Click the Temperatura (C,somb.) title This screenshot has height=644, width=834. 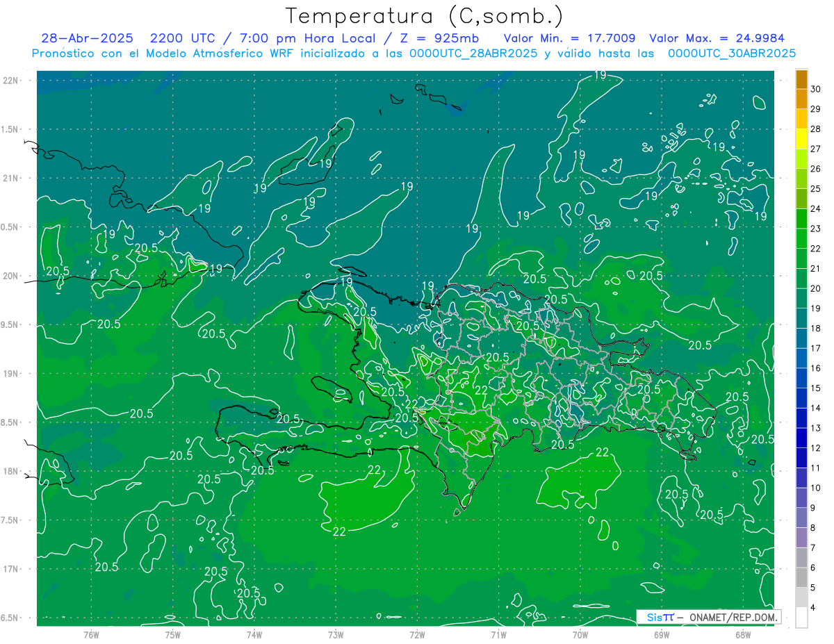tap(424, 16)
